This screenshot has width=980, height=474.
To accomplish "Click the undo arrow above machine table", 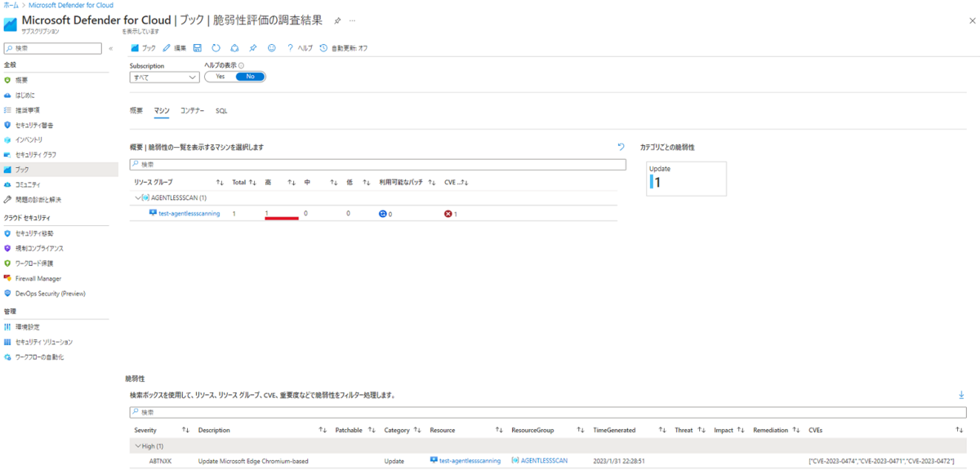I will (x=621, y=147).
